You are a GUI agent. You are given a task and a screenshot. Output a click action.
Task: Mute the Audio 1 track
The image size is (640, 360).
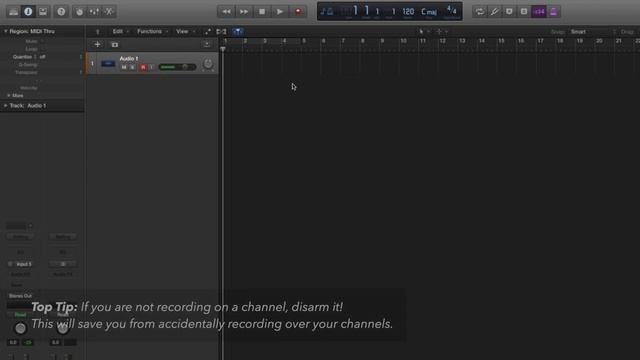(x=124, y=67)
